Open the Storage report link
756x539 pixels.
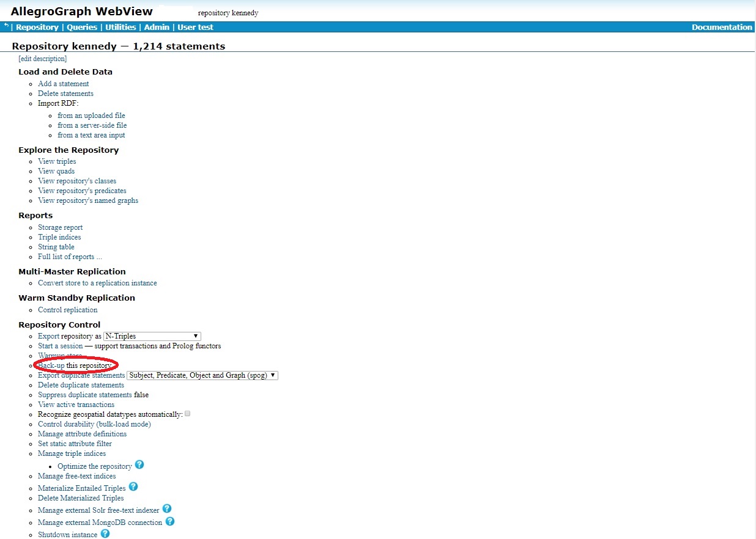pyautogui.click(x=60, y=227)
